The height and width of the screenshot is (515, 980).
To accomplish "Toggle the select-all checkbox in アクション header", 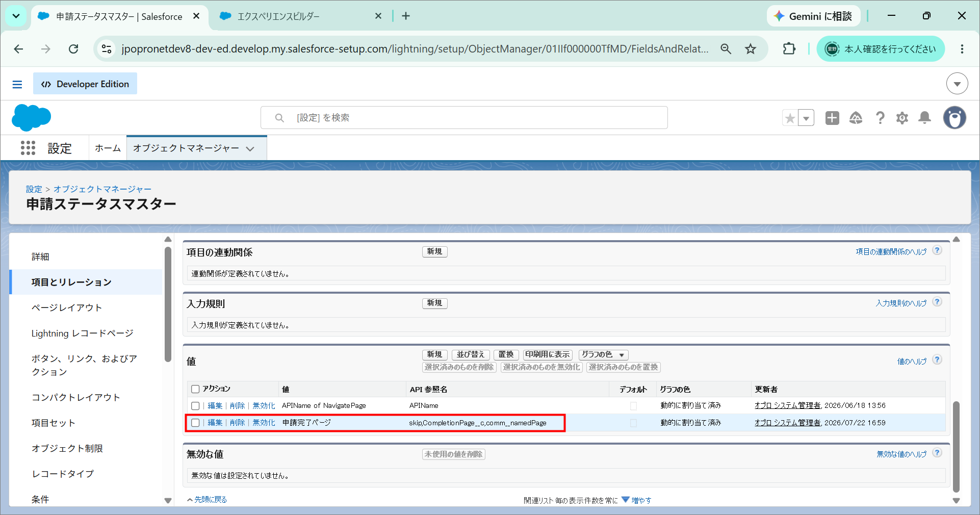I will (195, 389).
